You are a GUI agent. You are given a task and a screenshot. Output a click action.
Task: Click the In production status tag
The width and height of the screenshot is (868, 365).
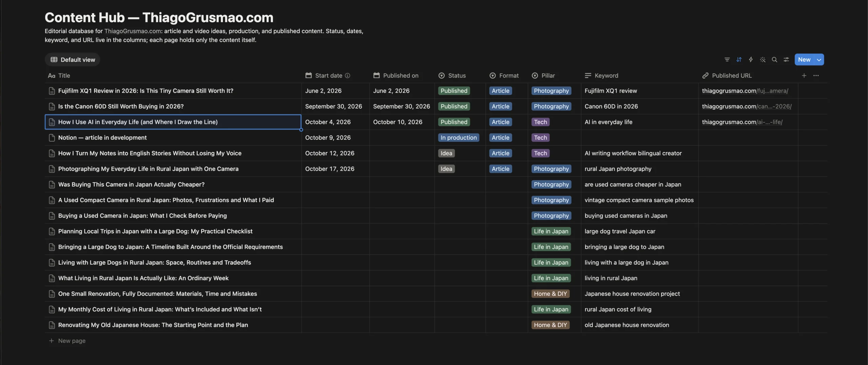(x=458, y=138)
